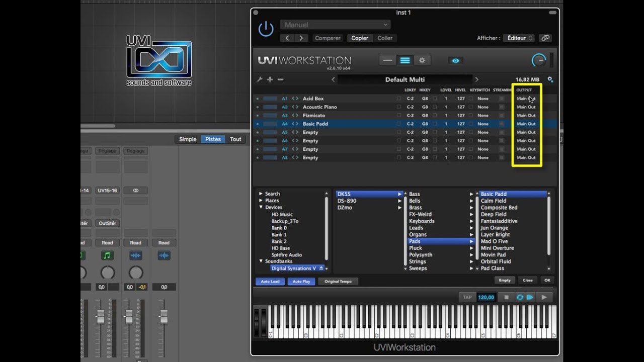
Task: Click the browser Close button
Action: 528,281
